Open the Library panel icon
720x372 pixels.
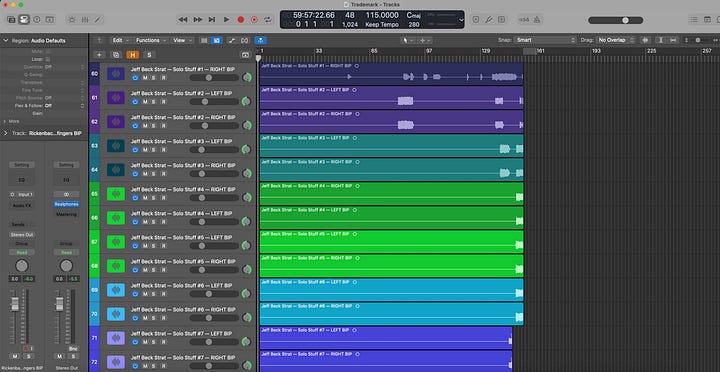(x=11, y=20)
